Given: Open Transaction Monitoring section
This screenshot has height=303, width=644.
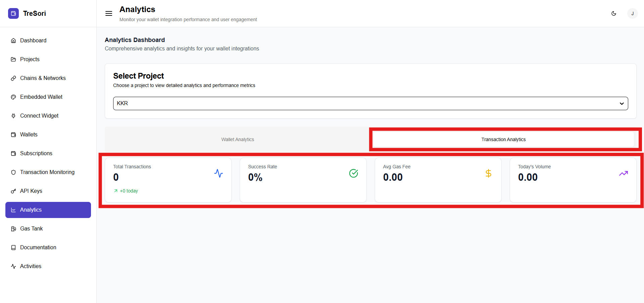Looking at the screenshot, I should (47, 172).
